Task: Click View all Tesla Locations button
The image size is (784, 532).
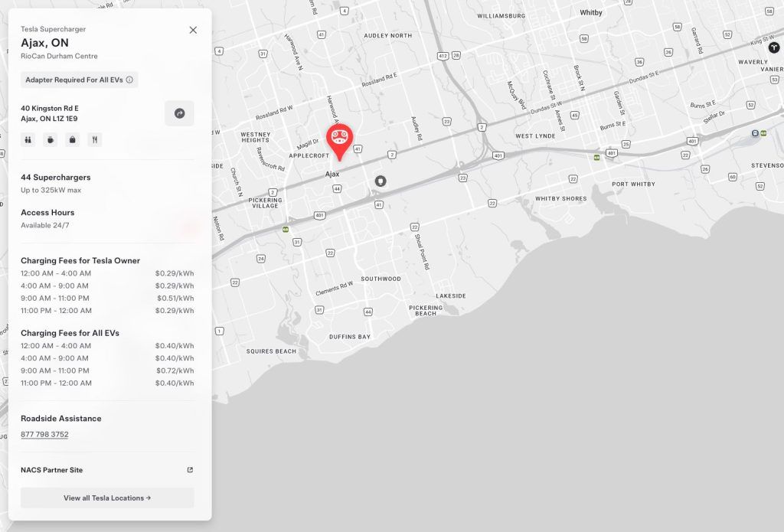Action: 107,498
